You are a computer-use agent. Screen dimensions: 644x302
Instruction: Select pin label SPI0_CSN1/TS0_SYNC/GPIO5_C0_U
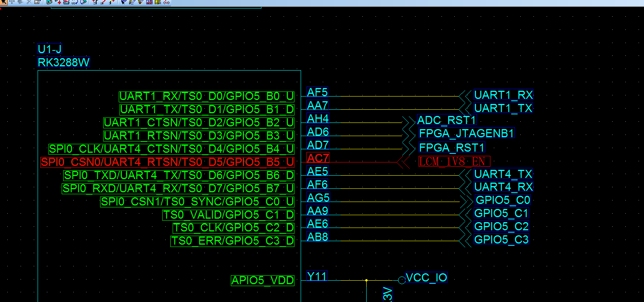coord(197,202)
